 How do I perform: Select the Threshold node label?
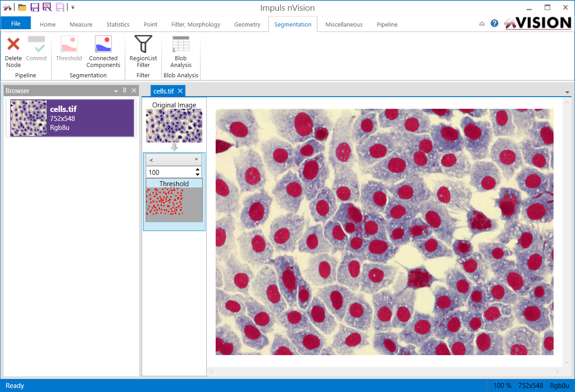tap(174, 183)
